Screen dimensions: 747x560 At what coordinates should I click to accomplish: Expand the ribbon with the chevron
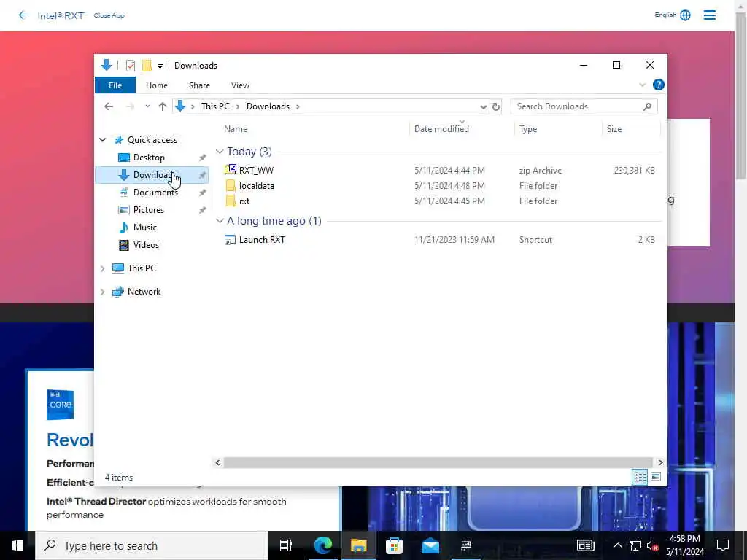[x=642, y=85]
